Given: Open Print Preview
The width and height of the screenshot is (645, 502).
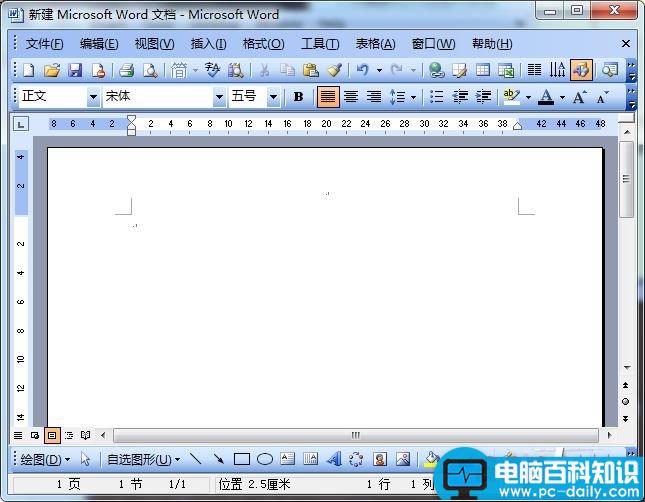Looking at the screenshot, I should [x=150, y=70].
